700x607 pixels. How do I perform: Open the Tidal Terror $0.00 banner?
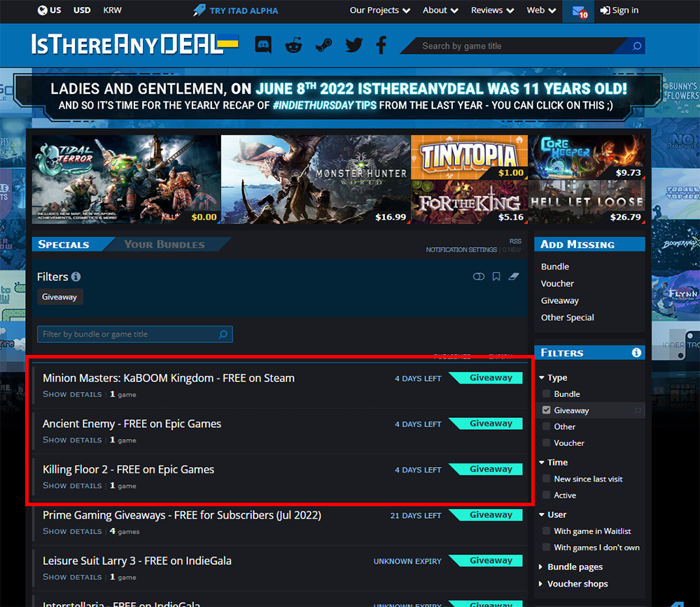click(126, 179)
